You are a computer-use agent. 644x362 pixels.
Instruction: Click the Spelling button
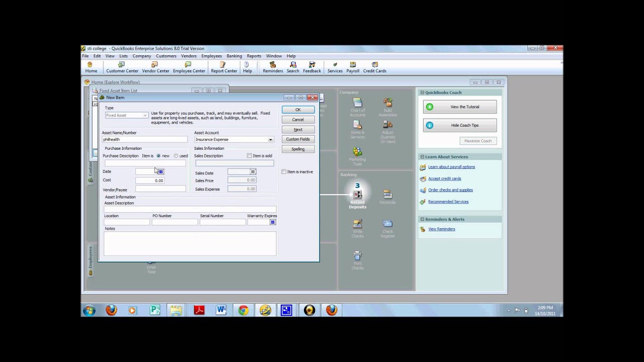(298, 149)
